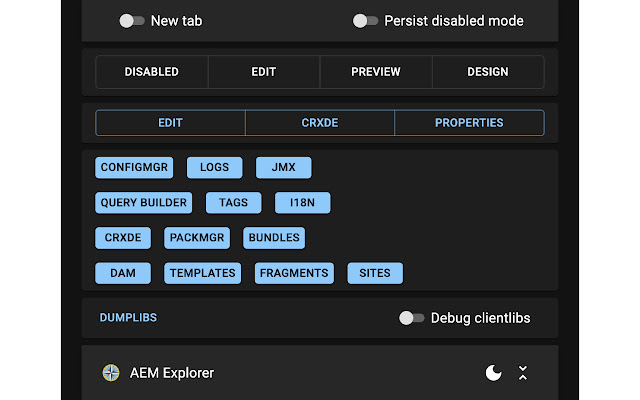Viewport: 640px width, 400px height.
Task: Open the LOGS page
Action: (214, 168)
